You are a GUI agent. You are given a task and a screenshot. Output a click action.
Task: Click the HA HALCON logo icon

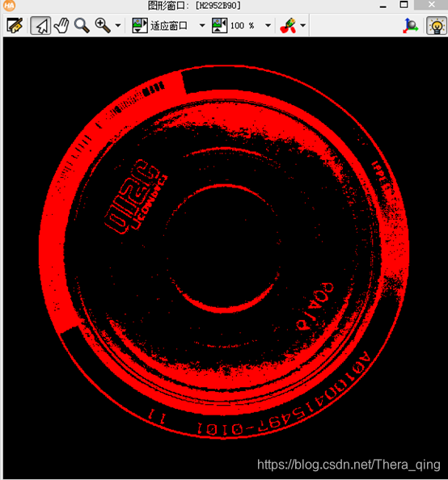(9, 6)
